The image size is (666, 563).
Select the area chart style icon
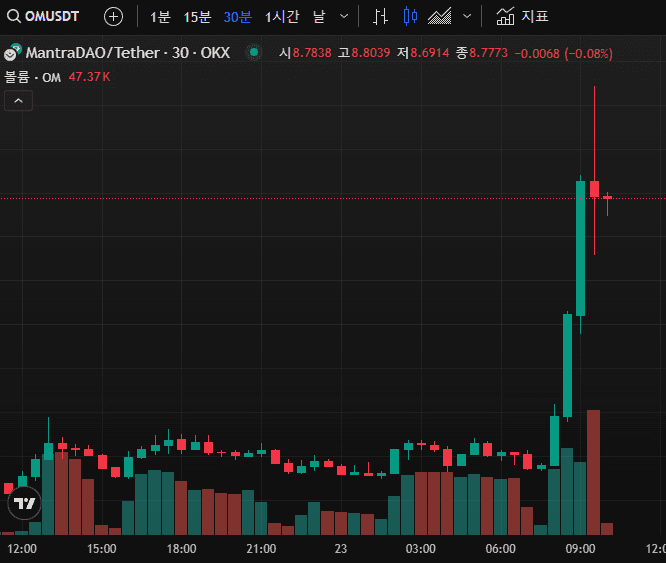coord(439,17)
